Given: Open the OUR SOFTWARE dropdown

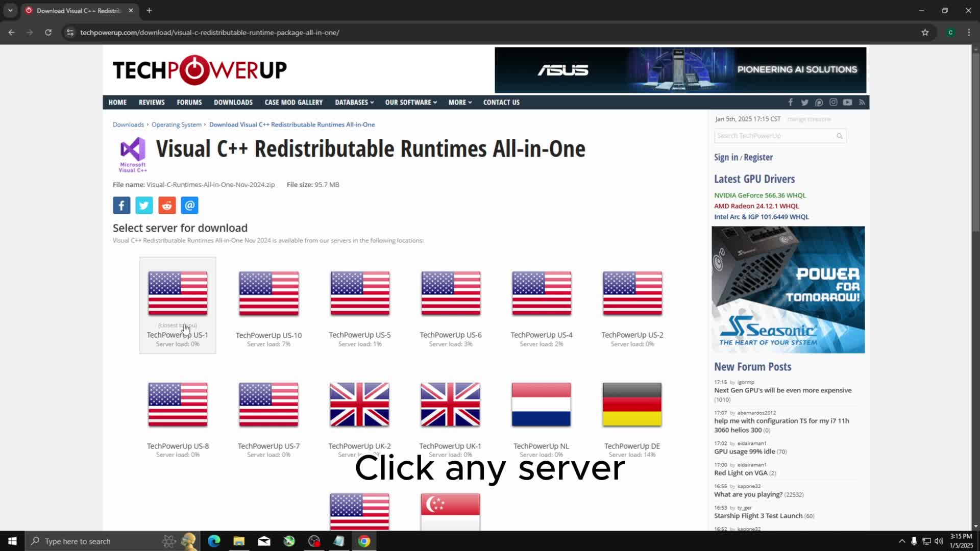Looking at the screenshot, I should [410, 102].
